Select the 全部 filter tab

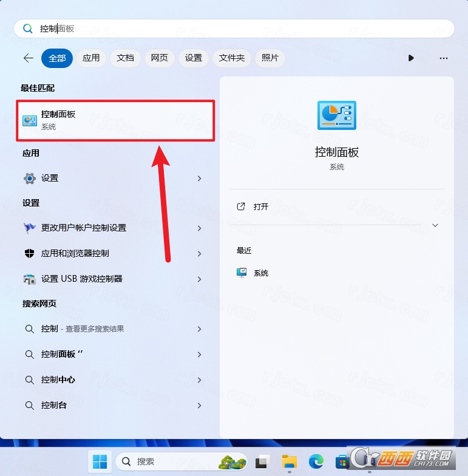tap(57, 58)
